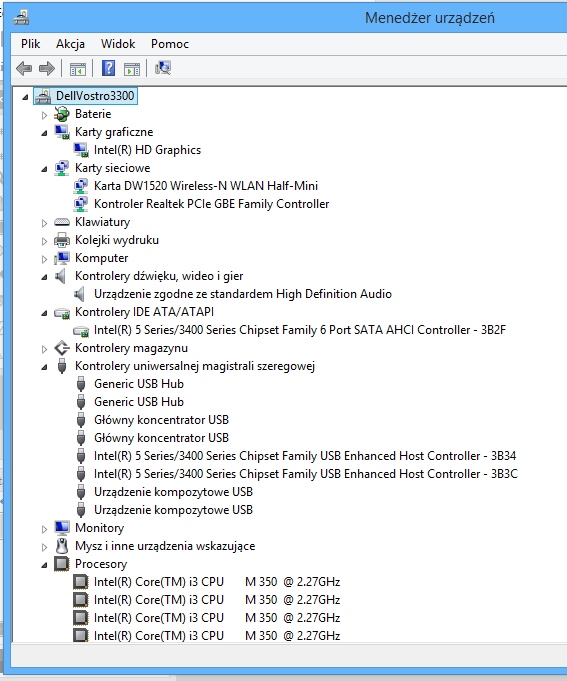Select Intel(R) HD Graphics device

coord(147,150)
